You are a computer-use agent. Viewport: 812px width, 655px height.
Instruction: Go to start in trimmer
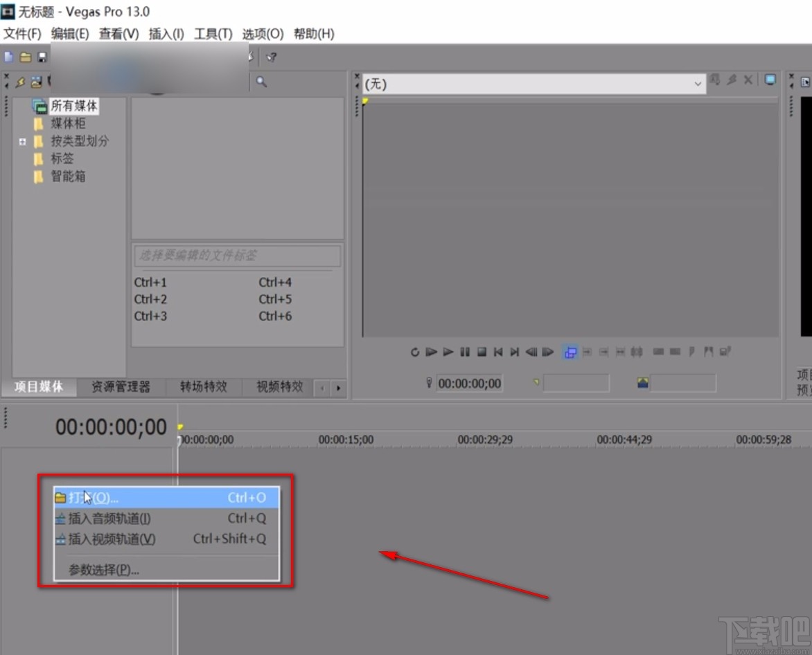pyautogui.click(x=498, y=352)
